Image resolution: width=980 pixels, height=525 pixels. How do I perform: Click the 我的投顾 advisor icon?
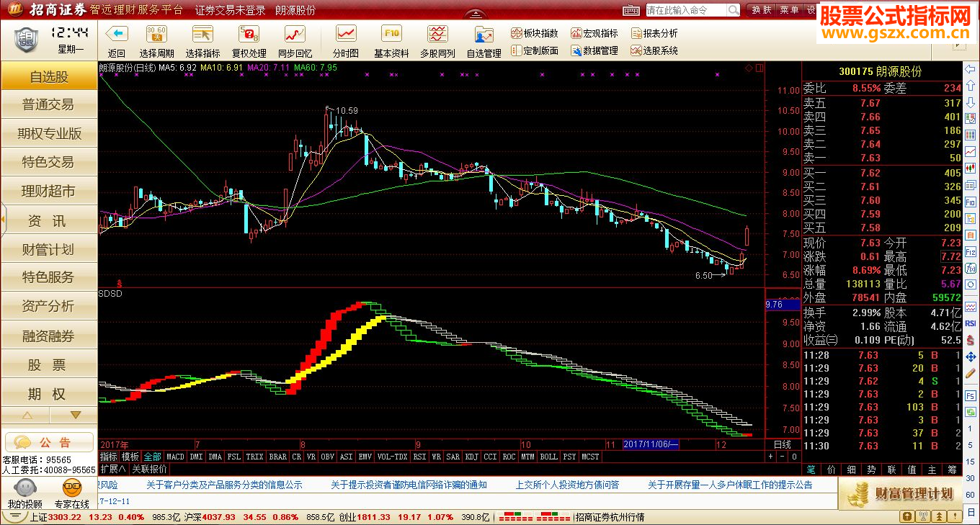coord(24,489)
